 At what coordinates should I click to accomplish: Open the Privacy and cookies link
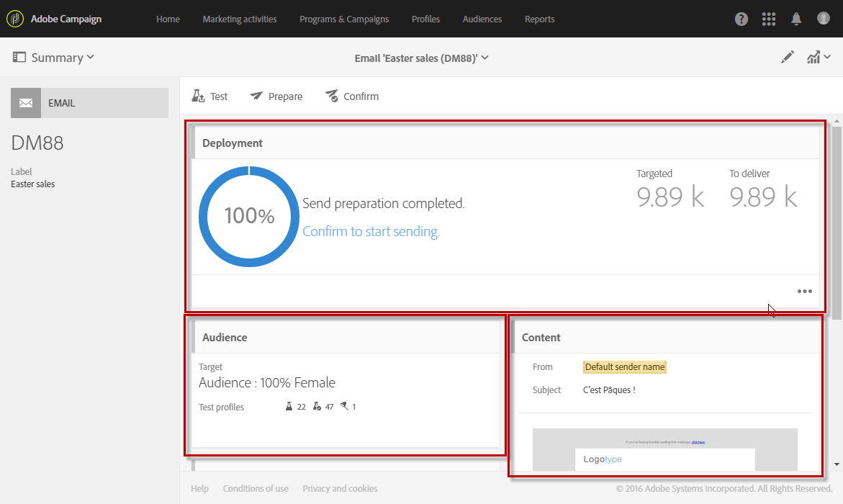340,488
